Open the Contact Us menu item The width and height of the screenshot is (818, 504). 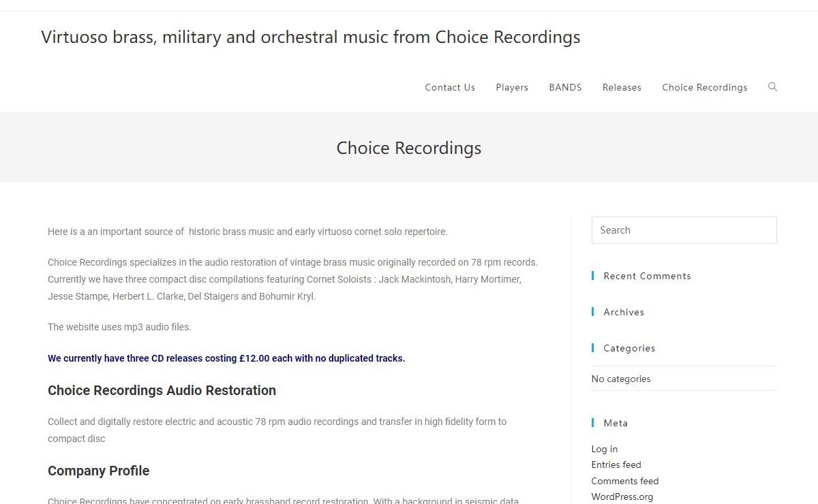click(450, 87)
